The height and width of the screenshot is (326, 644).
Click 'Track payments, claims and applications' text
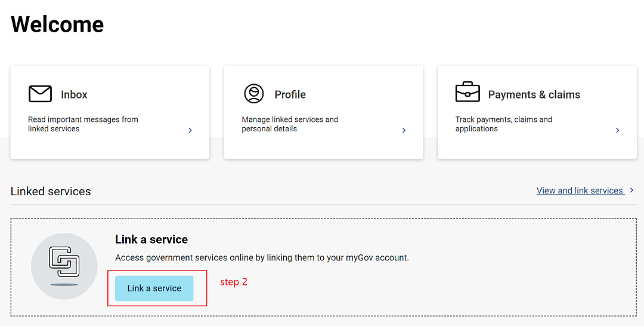tap(503, 124)
